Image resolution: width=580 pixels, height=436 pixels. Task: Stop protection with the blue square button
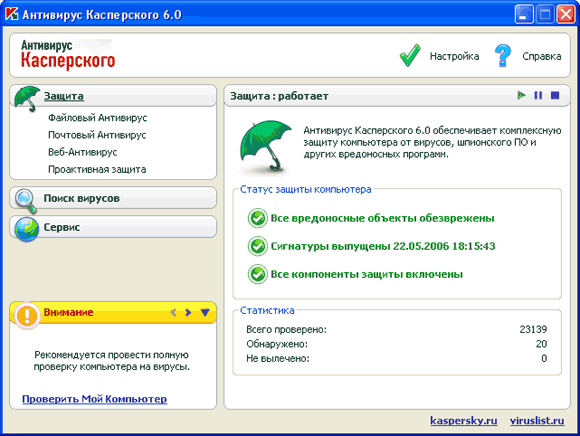coord(555,95)
